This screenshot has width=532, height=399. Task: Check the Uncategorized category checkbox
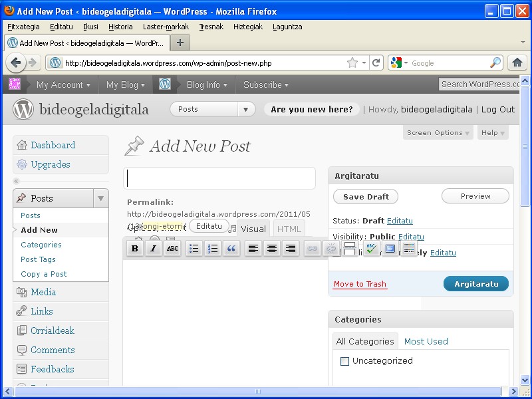coord(344,361)
